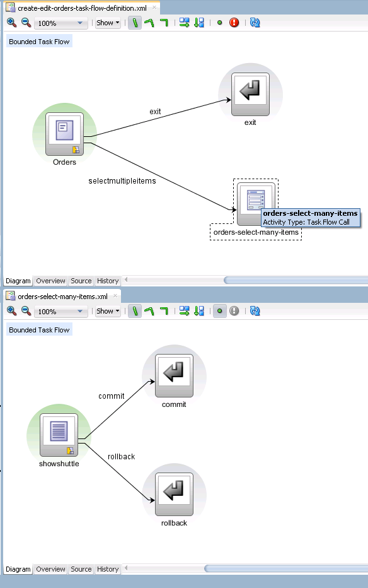Select the commit control flow label
This screenshot has height=588, width=368.
[x=111, y=396]
